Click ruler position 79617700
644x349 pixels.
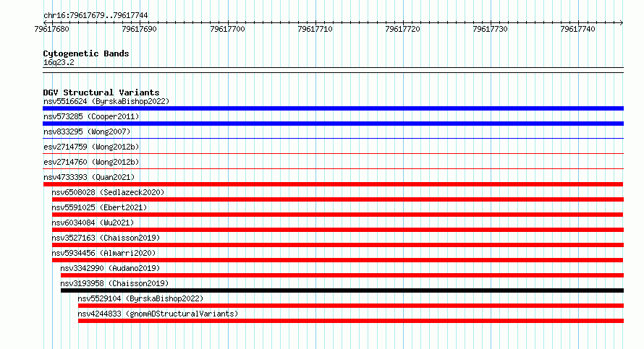point(227,29)
